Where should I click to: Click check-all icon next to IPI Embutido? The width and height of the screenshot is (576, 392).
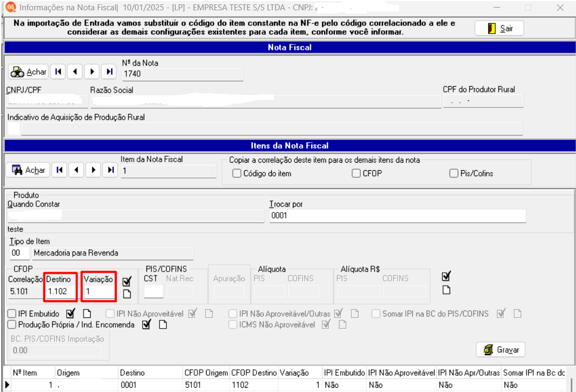tap(71, 313)
